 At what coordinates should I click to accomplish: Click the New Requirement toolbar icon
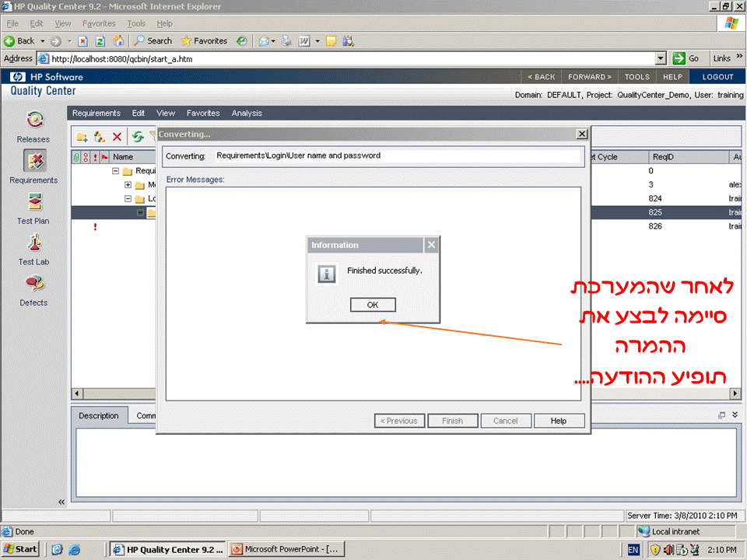99,137
